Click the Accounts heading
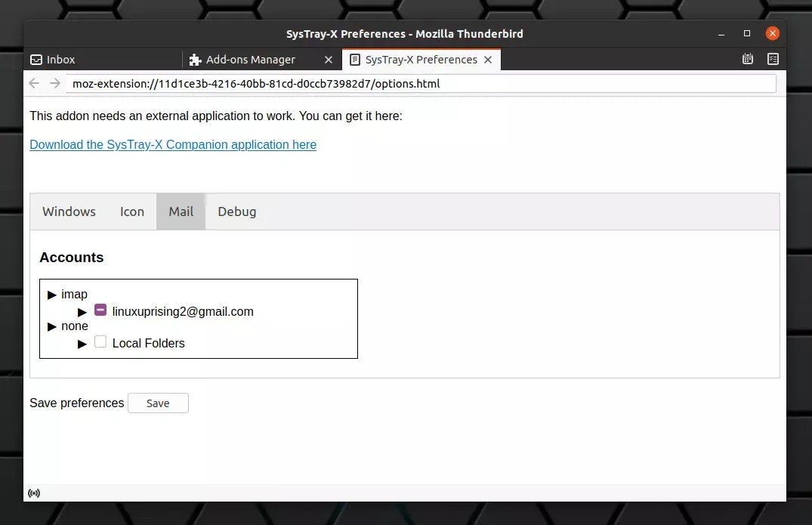 (x=72, y=258)
